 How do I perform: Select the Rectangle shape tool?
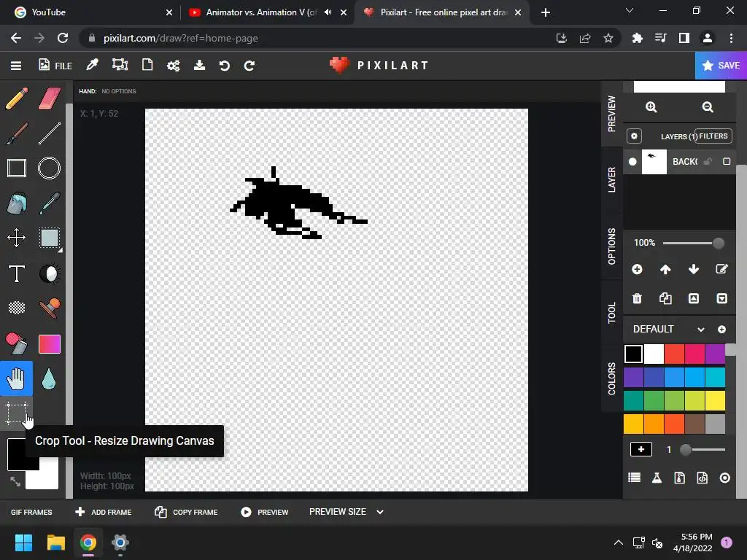click(x=17, y=168)
